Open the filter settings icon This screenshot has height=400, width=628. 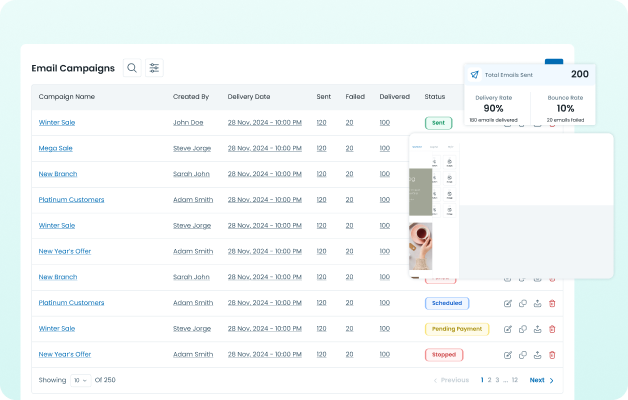coord(154,68)
